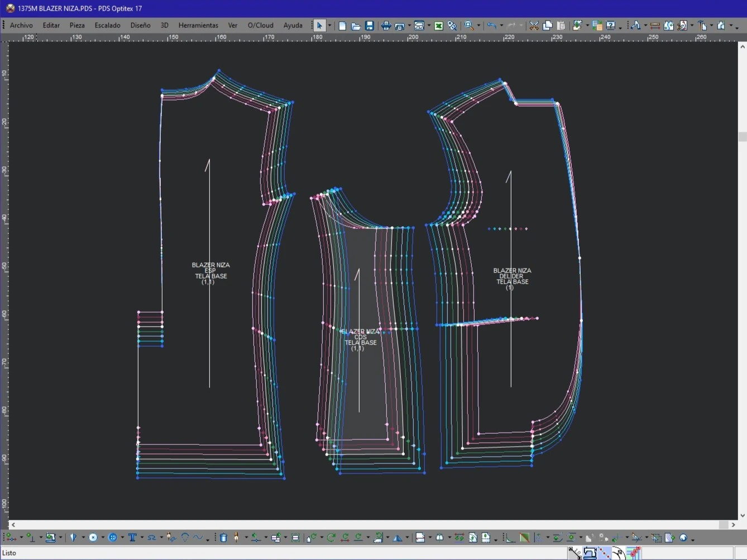Toggle the diagonal measure status bar icon
This screenshot has height=560, width=747.
575,553
